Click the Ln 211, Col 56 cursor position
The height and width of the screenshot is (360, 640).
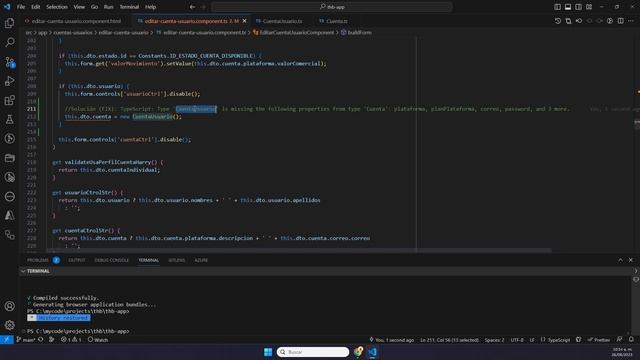click(x=449, y=340)
